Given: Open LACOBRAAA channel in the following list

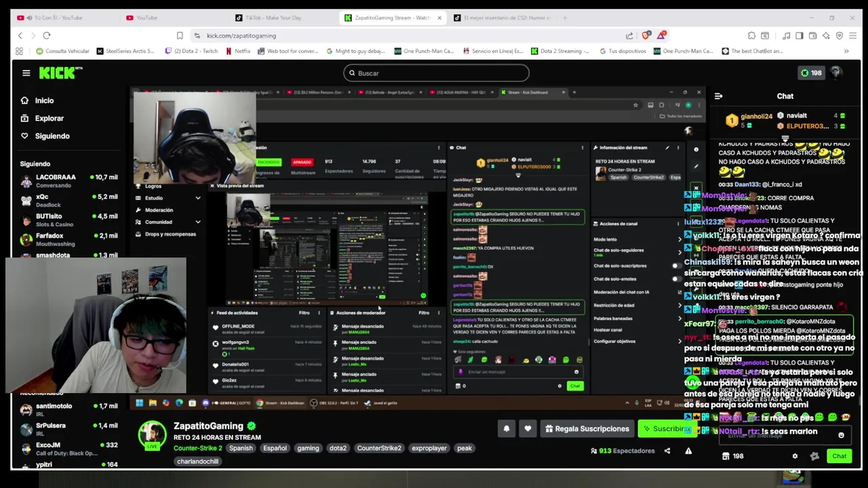Looking at the screenshot, I should (x=68, y=180).
